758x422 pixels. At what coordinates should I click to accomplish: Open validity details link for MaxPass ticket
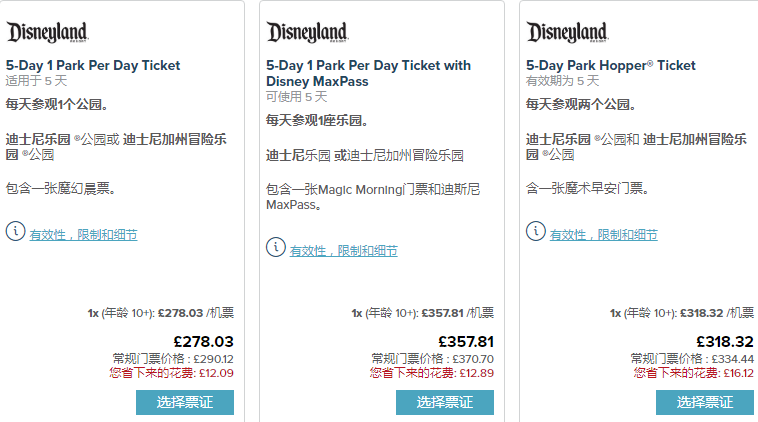pos(343,250)
